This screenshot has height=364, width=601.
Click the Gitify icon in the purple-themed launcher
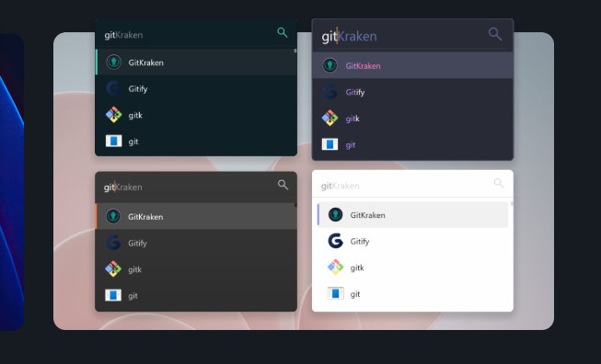[330, 92]
